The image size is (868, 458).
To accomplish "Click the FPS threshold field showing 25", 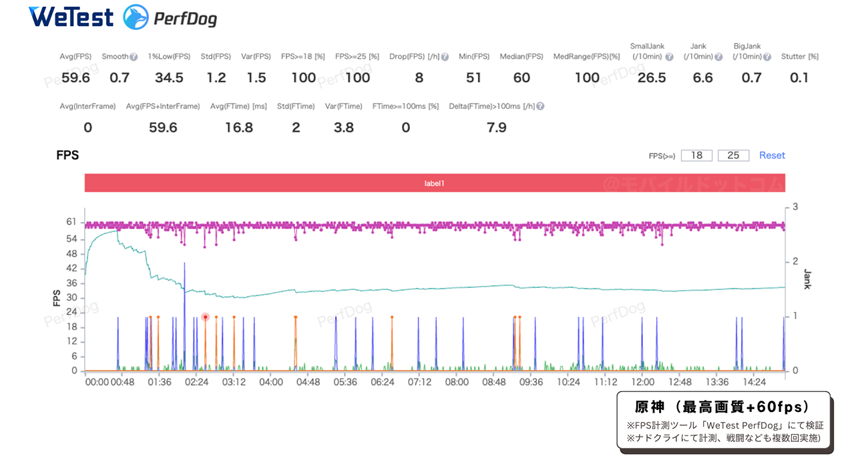I will click(x=733, y=156).
